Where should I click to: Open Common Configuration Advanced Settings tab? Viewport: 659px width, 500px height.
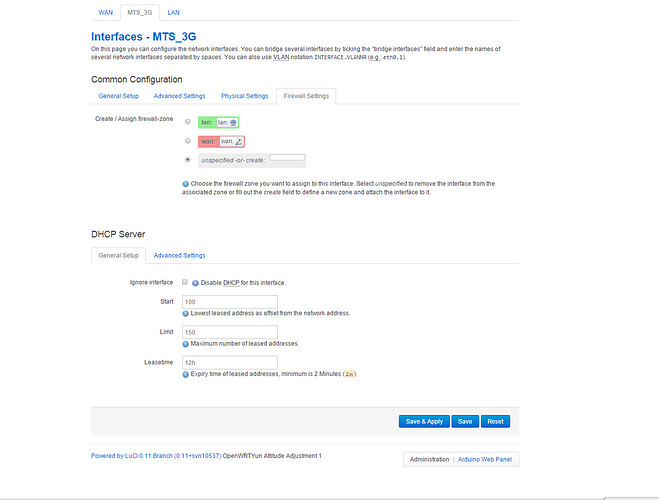[179, 96]
